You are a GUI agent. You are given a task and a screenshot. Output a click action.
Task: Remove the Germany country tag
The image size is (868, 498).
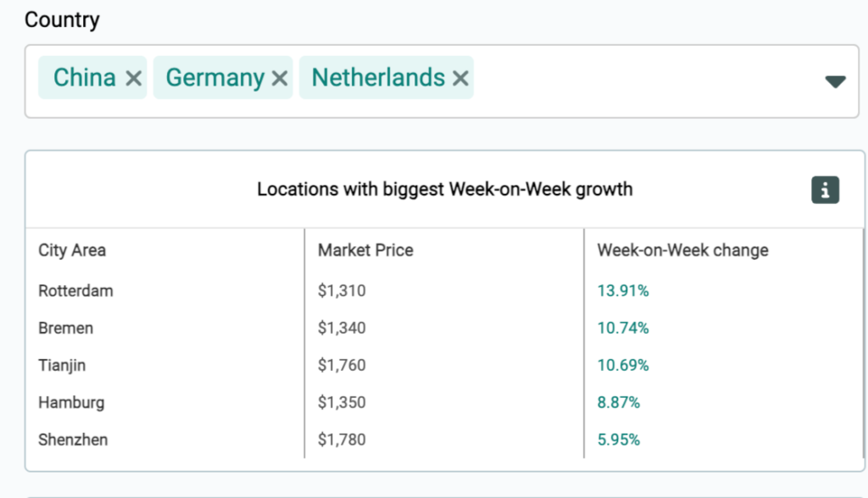(x=279, y=79)
